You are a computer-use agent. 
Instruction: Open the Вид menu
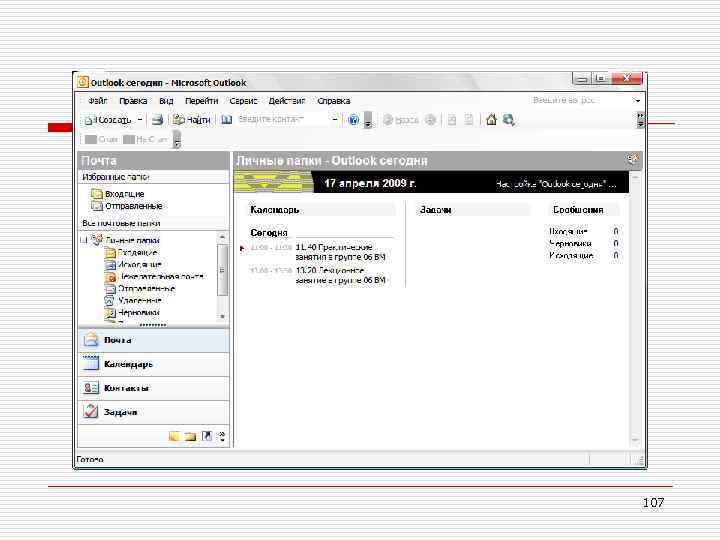click(x=166, y=101)
